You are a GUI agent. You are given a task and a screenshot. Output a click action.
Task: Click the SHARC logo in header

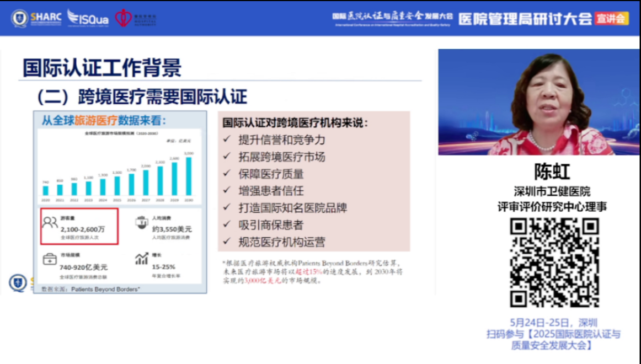36,18
